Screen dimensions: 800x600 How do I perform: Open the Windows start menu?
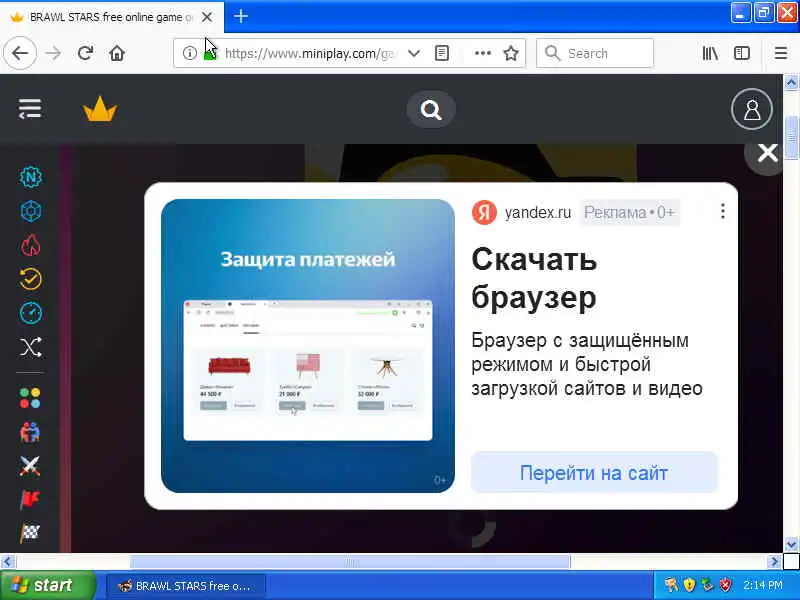(48, 585)
